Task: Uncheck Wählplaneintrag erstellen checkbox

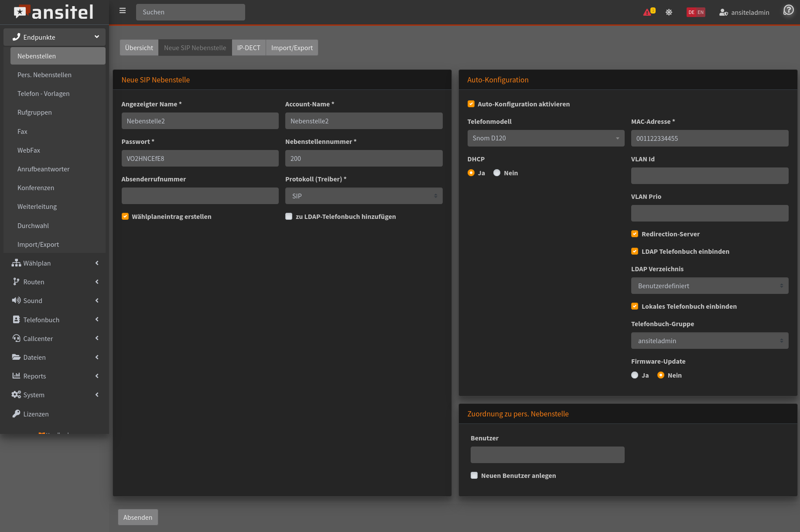Action: (x=125, y=216)
